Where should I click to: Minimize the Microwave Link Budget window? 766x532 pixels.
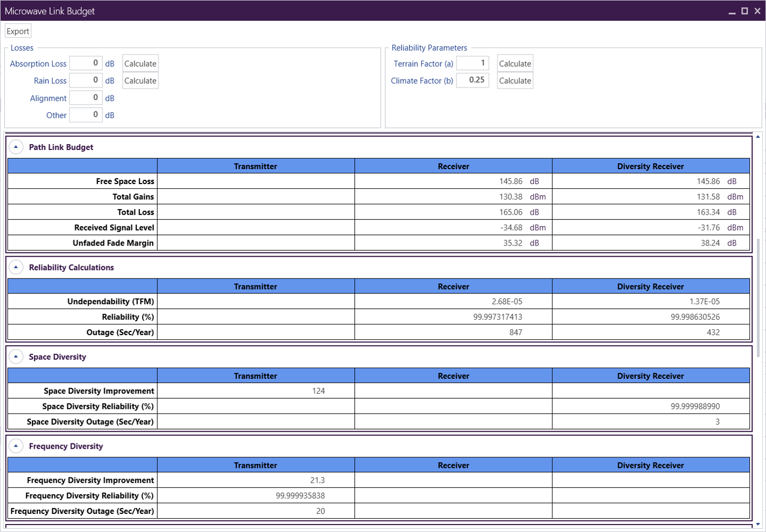[732, 11]
